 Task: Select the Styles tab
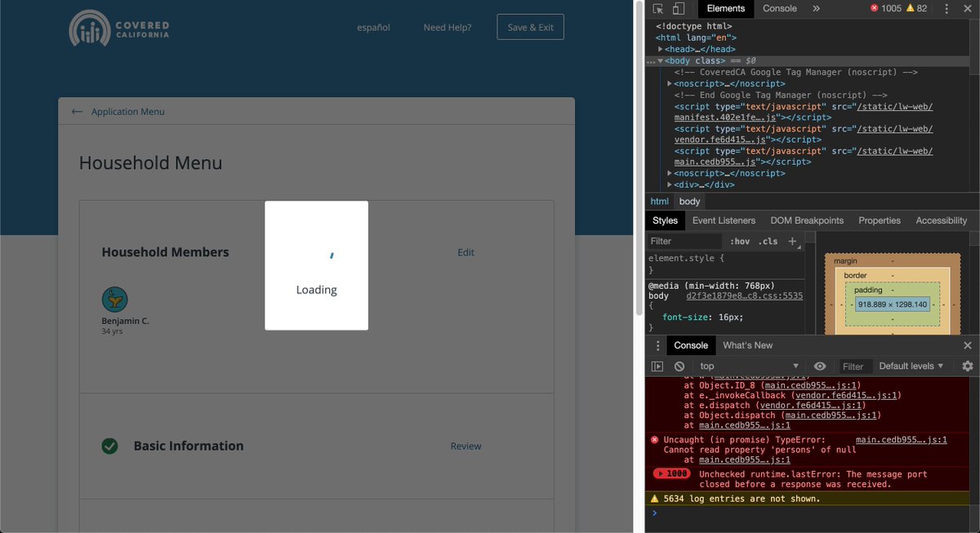(x=665, y=220)
